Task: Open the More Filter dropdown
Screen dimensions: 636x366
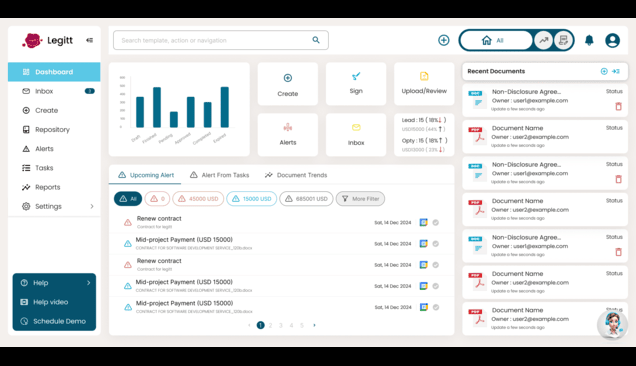Action: tap(360, 199)
